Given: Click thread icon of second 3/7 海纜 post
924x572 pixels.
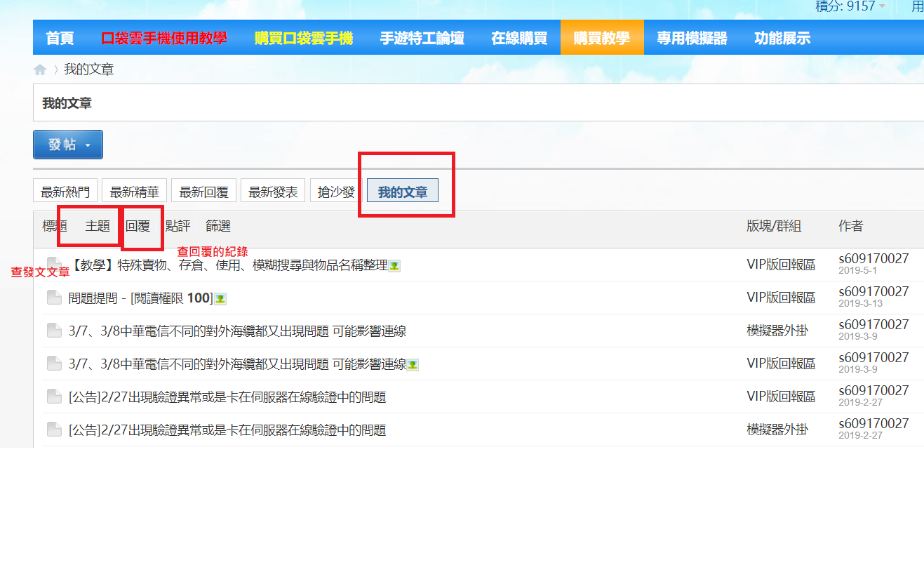Looking at the screenshot, I should point(54,364).
